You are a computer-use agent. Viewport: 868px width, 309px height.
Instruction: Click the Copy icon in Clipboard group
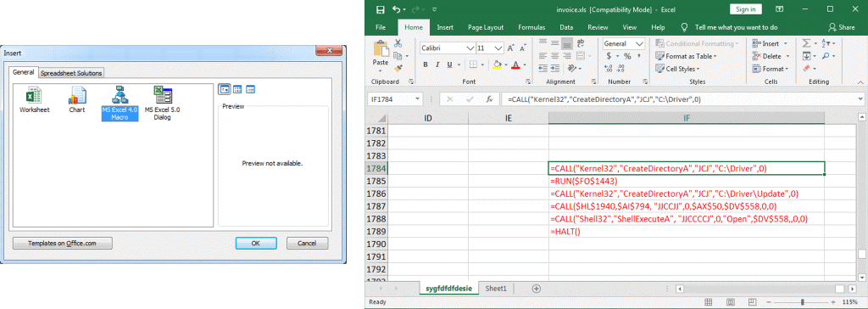[398, 56]
